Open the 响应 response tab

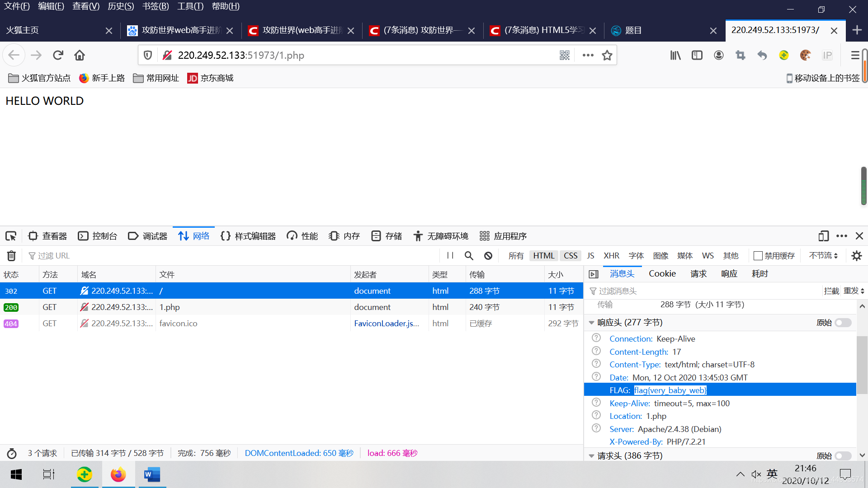[729, 274]
